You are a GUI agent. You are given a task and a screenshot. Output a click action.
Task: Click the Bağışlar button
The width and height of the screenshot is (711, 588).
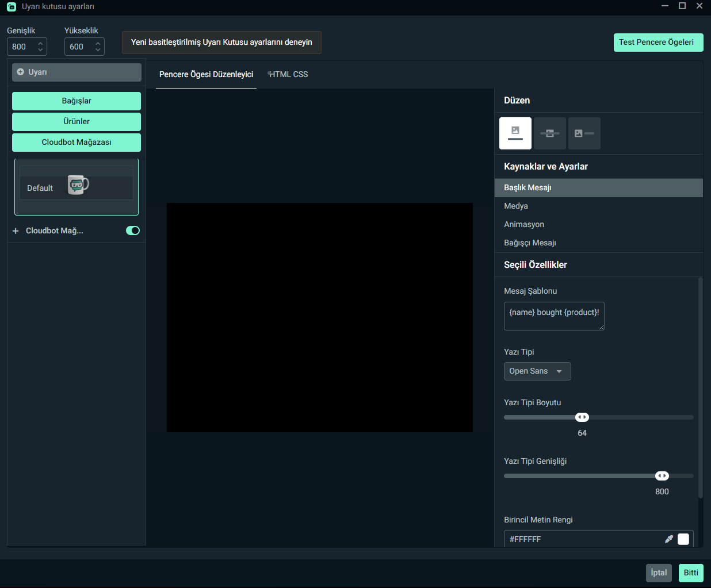(x=77, y=101)
